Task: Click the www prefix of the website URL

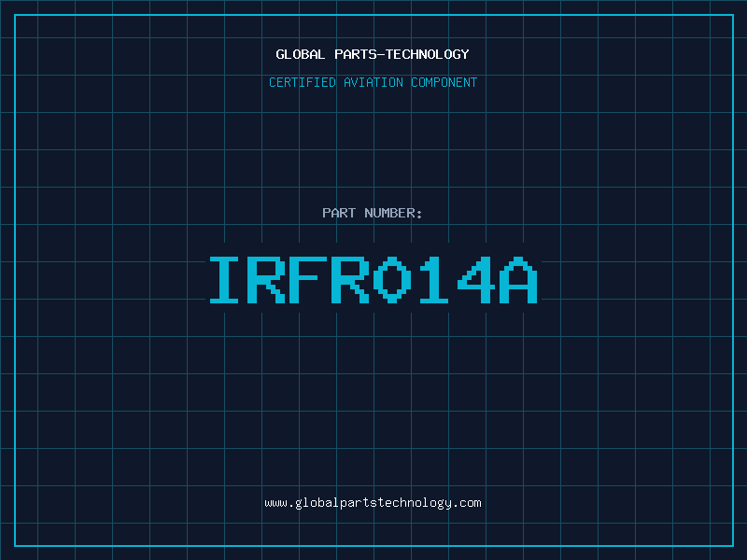Action: [275, 503]
